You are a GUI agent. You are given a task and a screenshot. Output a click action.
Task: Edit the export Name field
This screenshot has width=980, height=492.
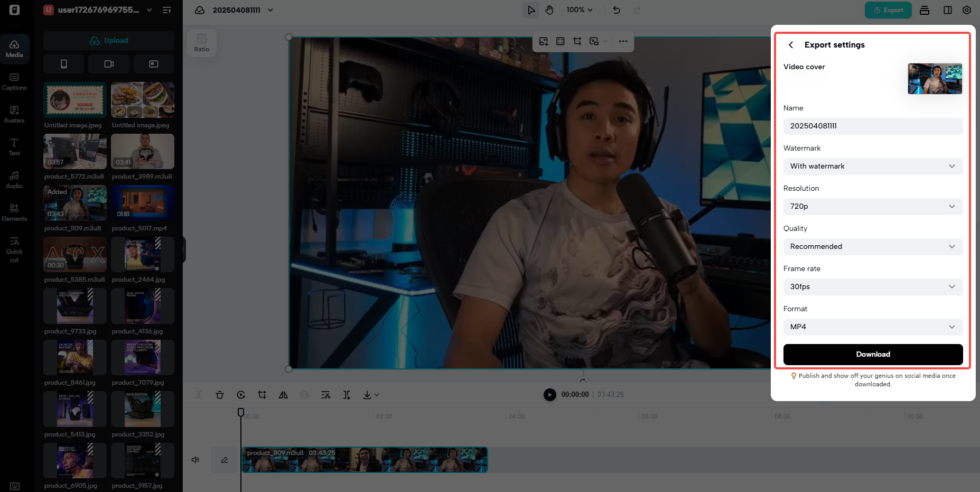872,126
